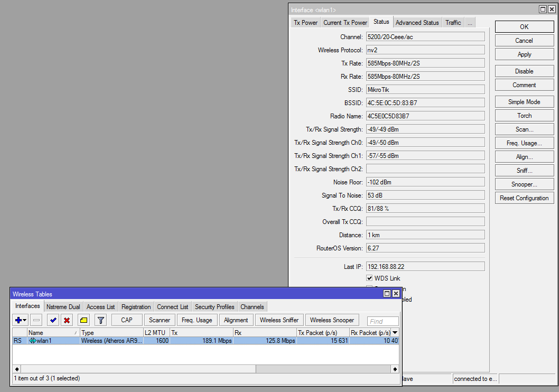Click the Wireless Sniffer button
This screenshot has height=392, width=559.
click(x=279, y=320)
